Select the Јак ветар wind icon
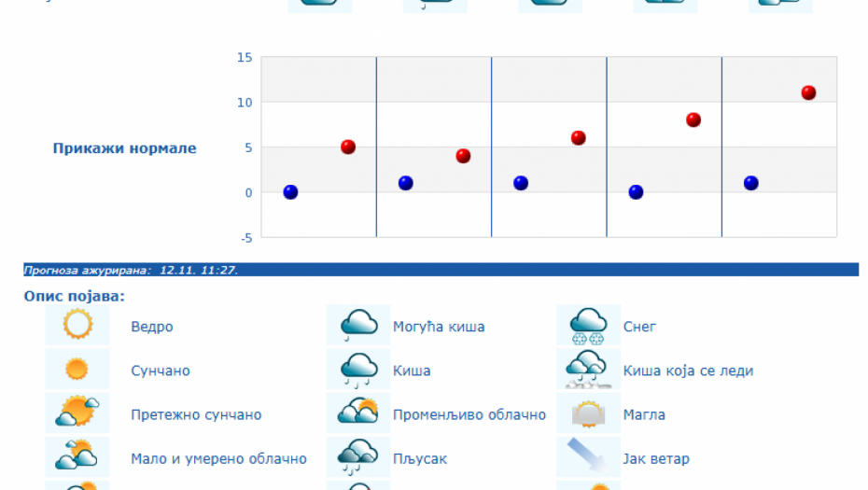This screenshot has width=868, height=490. point(588,456)
